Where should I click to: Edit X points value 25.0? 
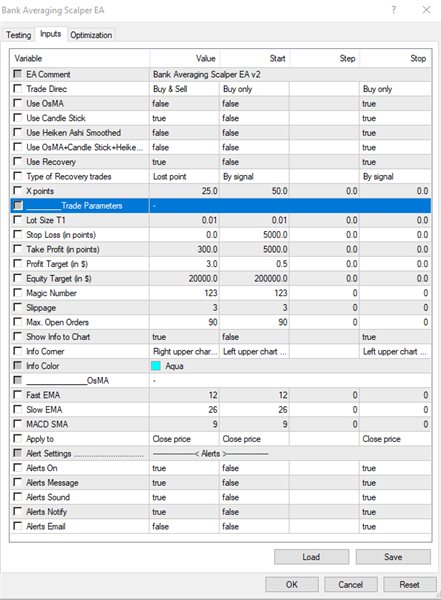185,191
